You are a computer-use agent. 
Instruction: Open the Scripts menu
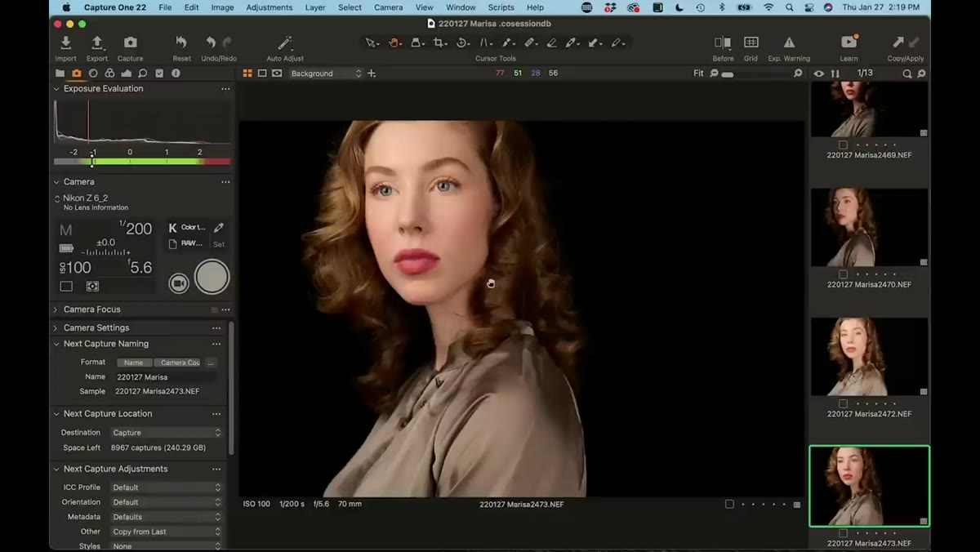tap(501, 7)
